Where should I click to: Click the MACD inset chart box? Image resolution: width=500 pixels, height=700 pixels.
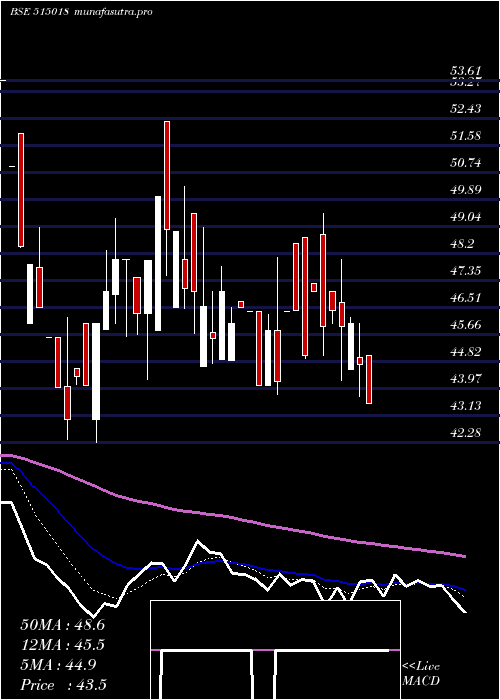tap(275, 650)
